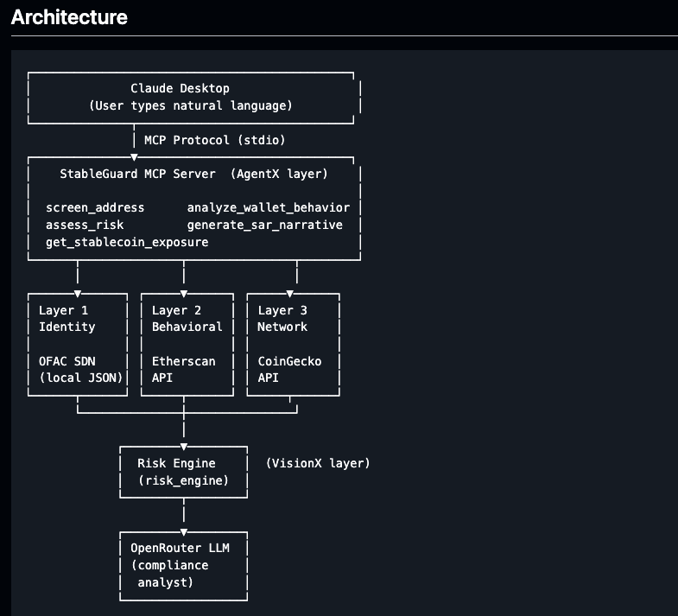Click the 'Identity' label
This screenshot has width=678, height=616.
(67, 327)
